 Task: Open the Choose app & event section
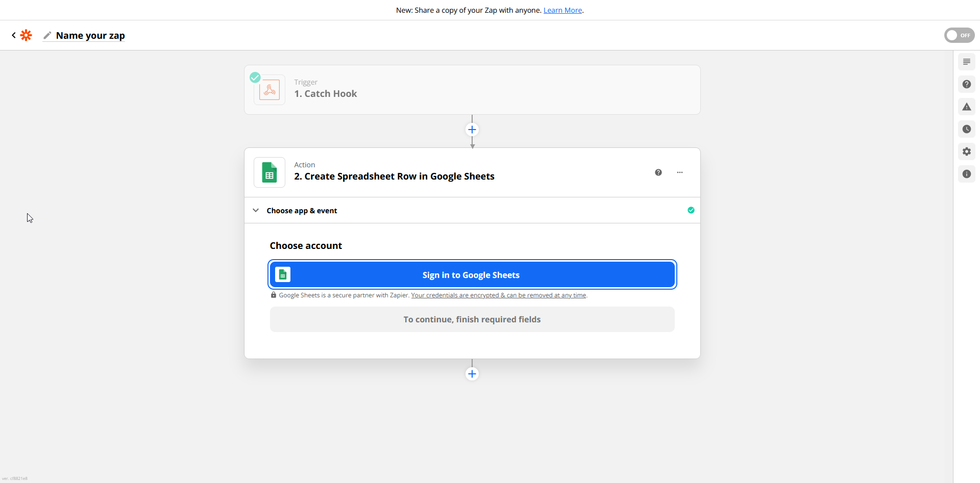click(x=472, y=210)
